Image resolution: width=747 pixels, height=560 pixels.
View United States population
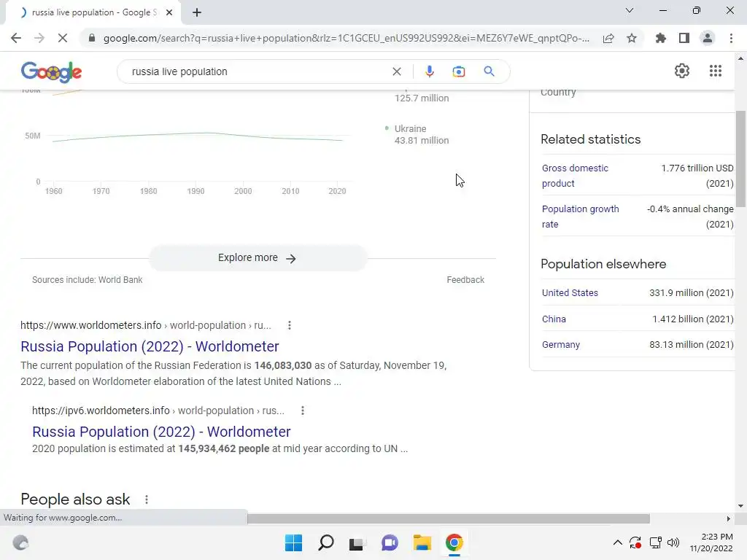(x=570, y=293)
